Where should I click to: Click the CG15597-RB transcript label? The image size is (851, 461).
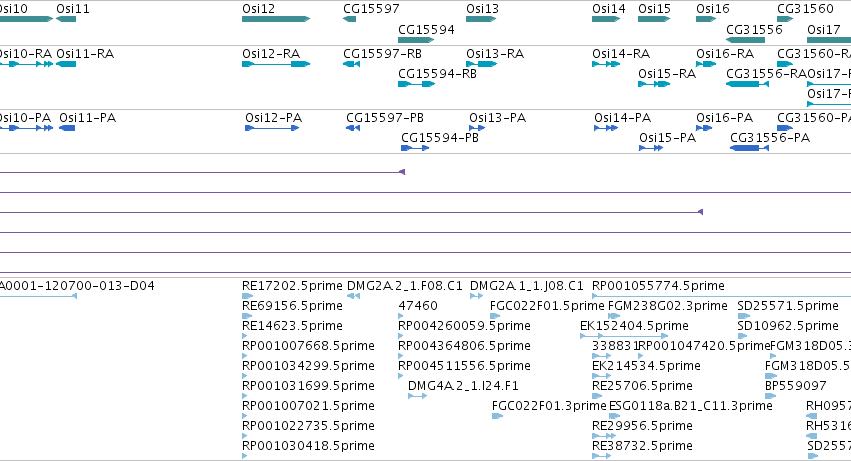point(382,54)
